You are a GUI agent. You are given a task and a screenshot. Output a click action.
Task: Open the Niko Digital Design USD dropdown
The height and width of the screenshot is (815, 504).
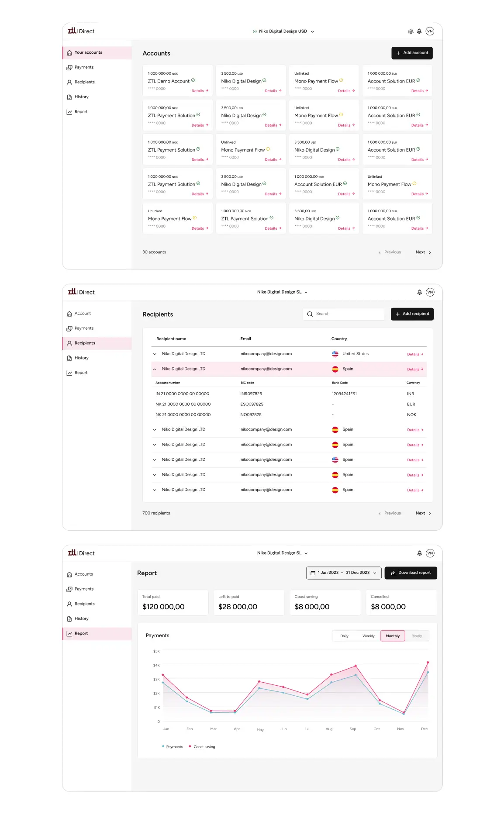click(283, 31)
